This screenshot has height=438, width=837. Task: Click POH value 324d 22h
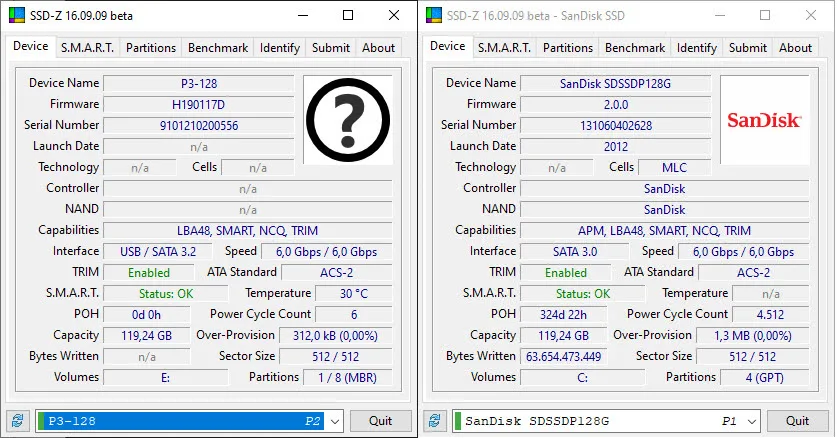tap(563, 314)
